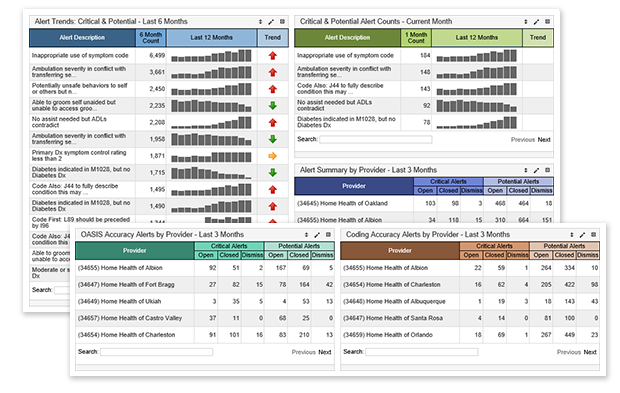
Task: Click the orange sideways arrow for Primary Dx symptom row
Action: click(272, 156)
